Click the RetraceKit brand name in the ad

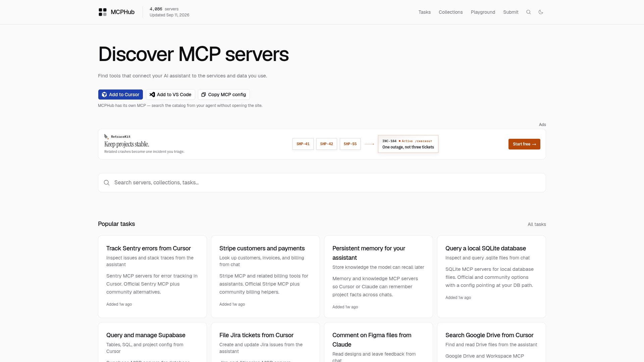[121, 137]
